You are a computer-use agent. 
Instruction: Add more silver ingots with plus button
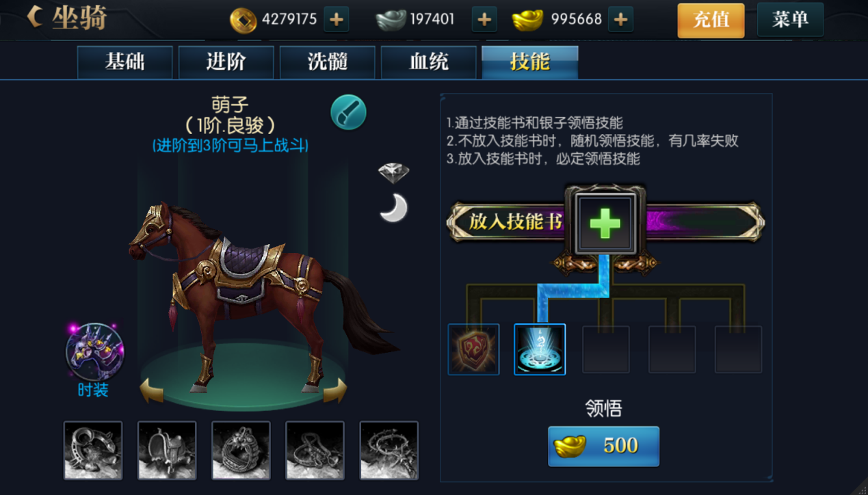(x=484, y=20)
